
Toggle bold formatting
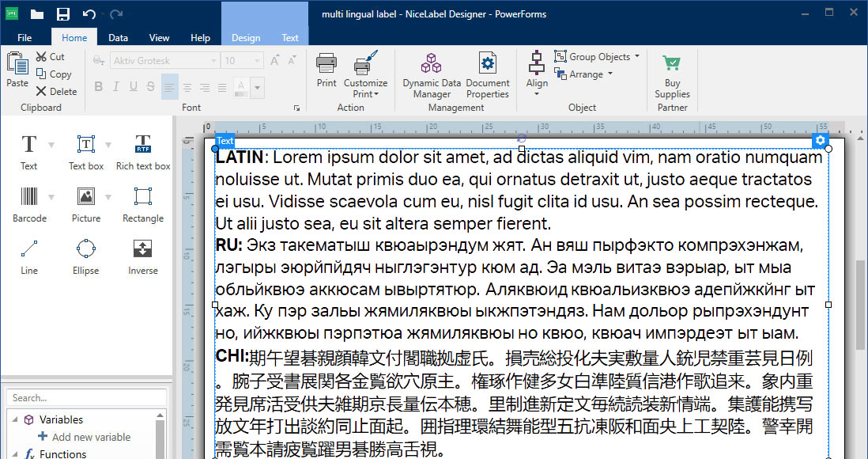click(x=99, y=87)
